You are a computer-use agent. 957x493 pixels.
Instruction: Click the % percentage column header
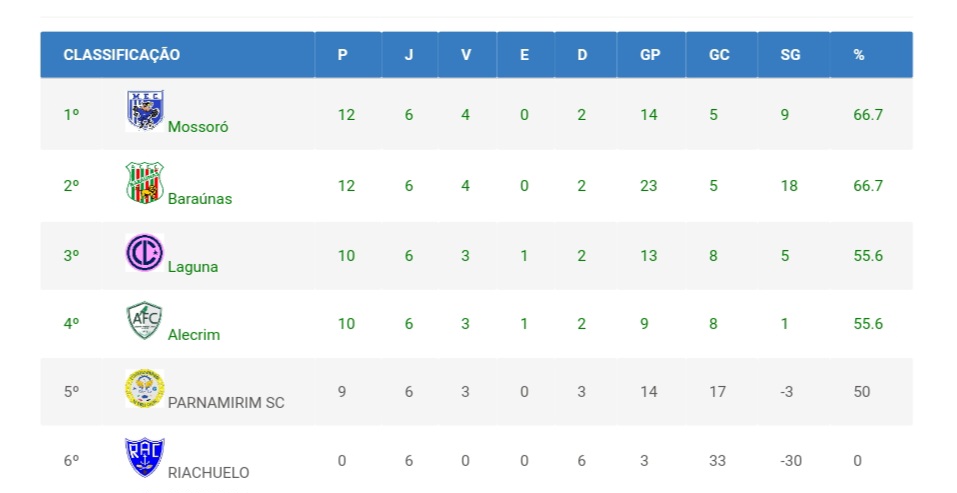tap(859, 55)
